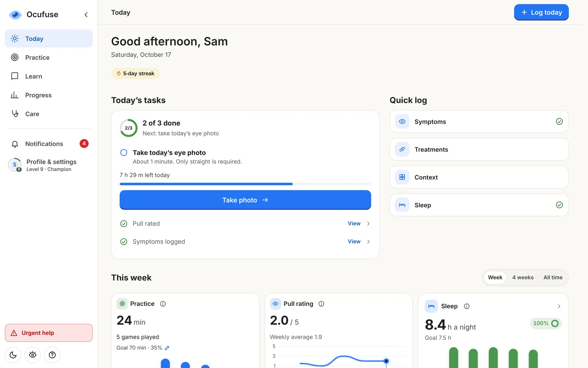Image resolution: width=588 pixels, height=368 pixels.
Task: Click the Quick log Sleep completed check
Action: 559,205
